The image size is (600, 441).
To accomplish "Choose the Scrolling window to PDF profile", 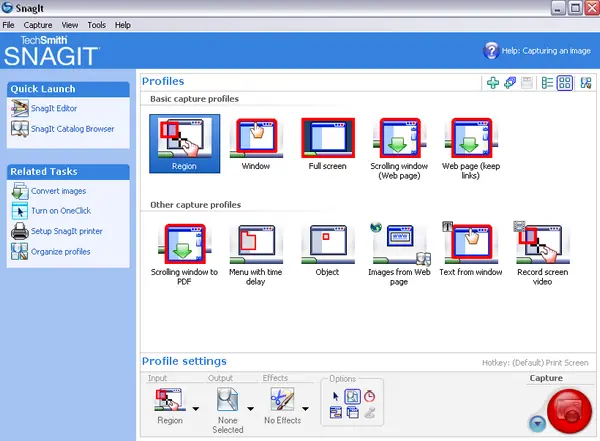I will (184, 255).
